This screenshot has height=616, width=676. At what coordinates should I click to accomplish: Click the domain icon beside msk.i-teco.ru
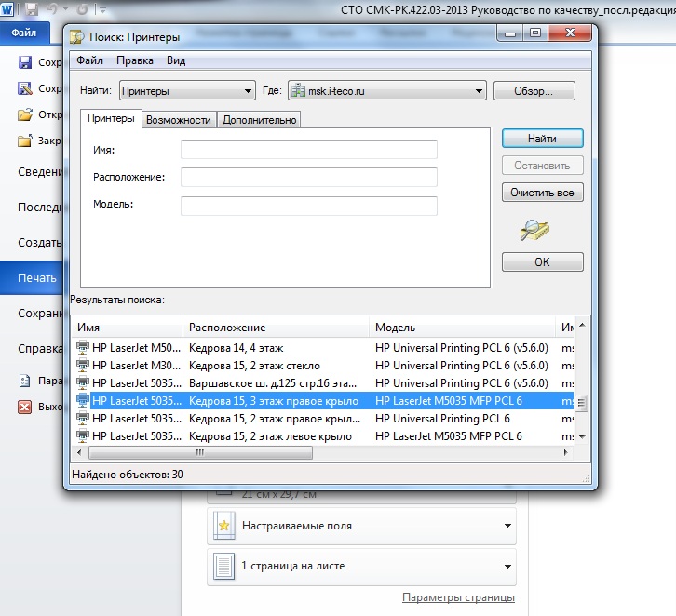[x=298, y=91]
